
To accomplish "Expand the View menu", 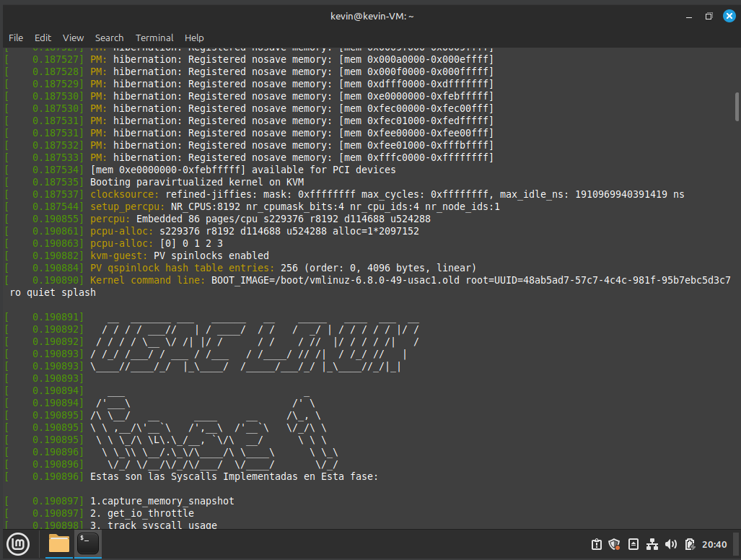I will pos(73,38).
